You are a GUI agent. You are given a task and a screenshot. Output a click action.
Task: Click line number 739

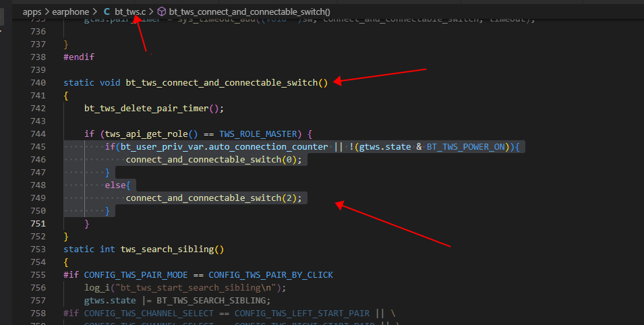click(38, 70)
